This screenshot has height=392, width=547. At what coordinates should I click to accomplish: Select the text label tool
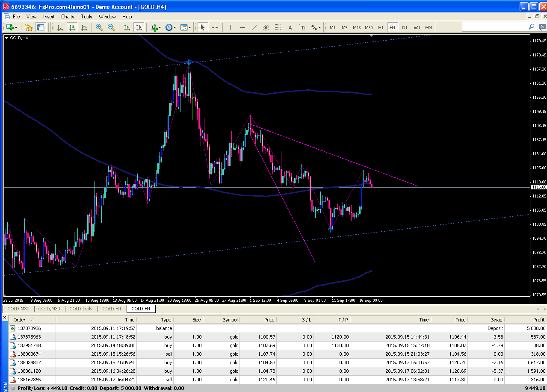pyautogui.click(x=302, y=27)
